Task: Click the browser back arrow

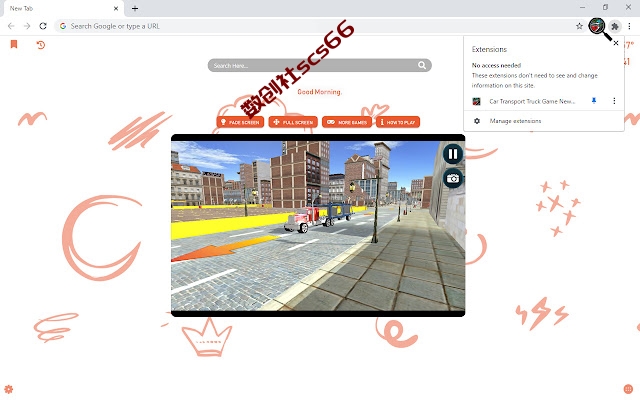Action: [11, 26]
